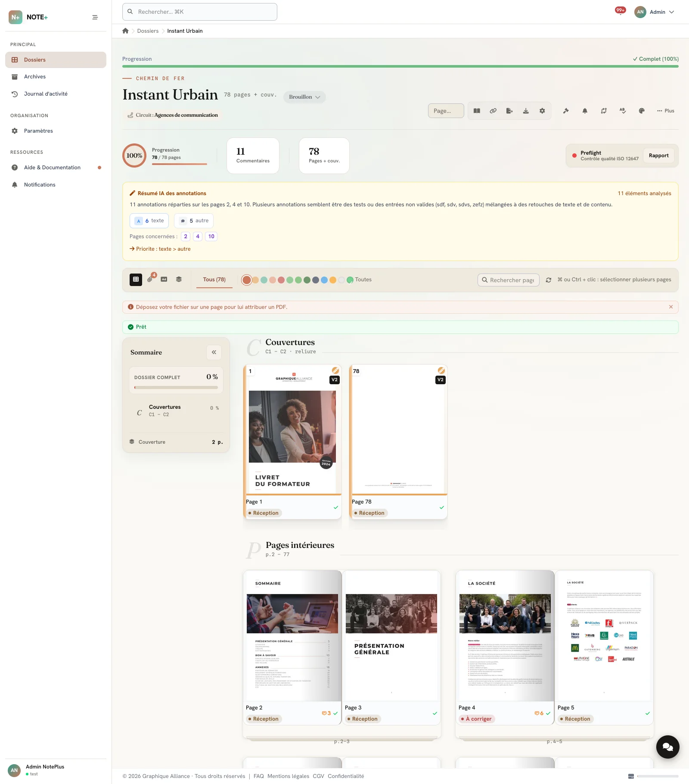Open the 6 comments indicator on Page 4
The width and height of the screenshot is (689, 784).
539,713
